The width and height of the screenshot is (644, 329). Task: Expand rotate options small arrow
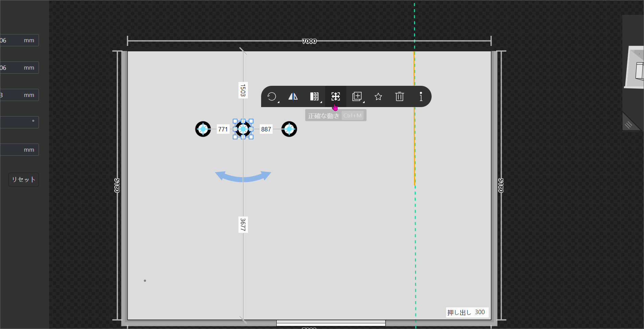tap(278, 102)
